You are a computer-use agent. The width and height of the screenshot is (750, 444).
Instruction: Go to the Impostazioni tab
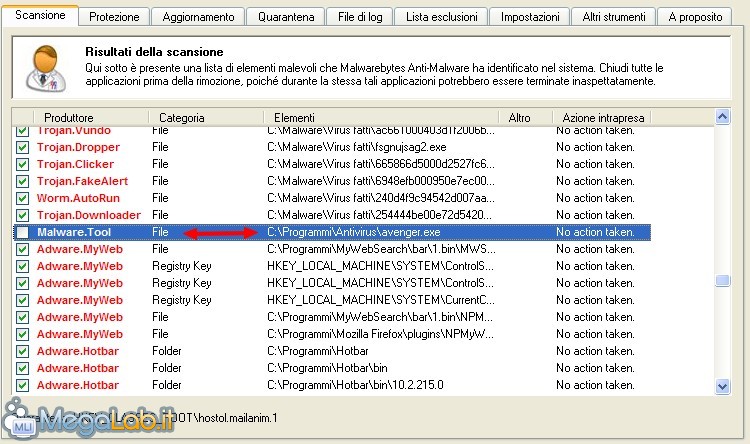(530, 17)
